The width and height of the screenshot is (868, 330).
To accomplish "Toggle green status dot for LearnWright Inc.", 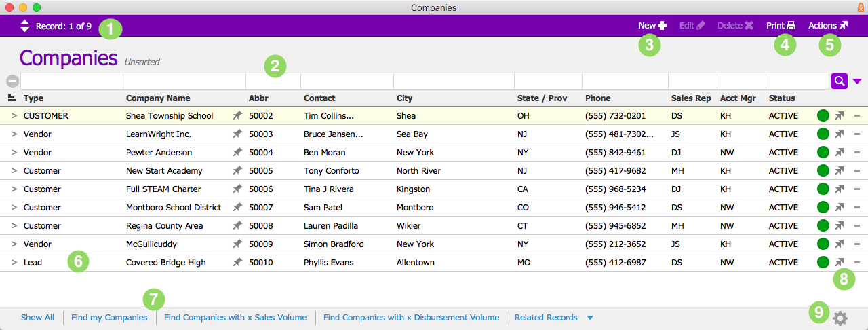I will pos(823,134).
